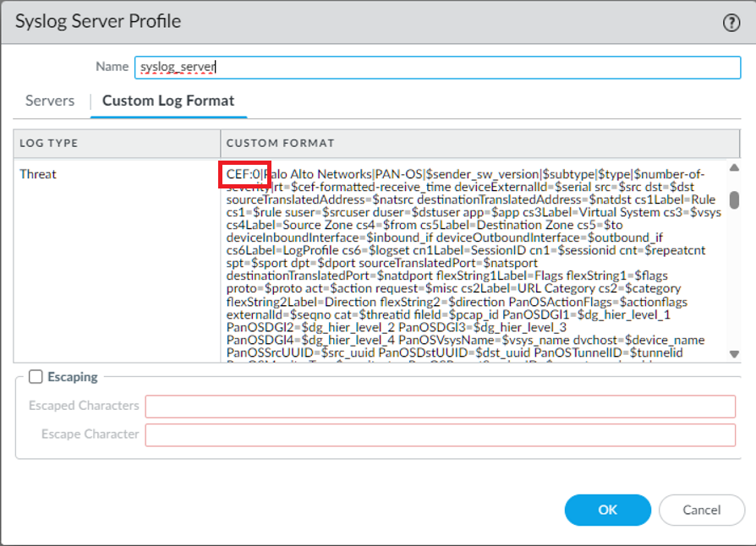This screenshot has height=546, width=756.
Task: Select the Threat log type row
Action: coord(38,174)
